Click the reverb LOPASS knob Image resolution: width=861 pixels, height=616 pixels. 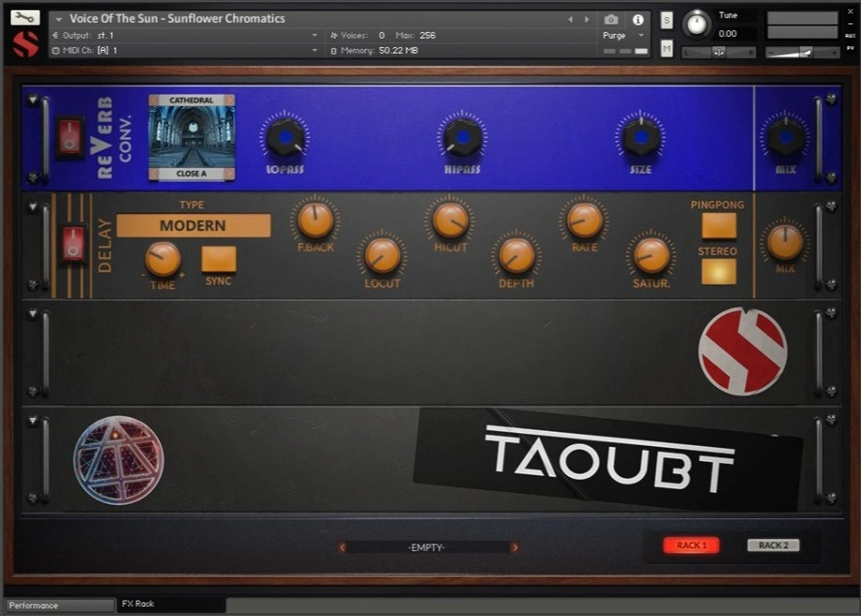click(x=285, y=137)
